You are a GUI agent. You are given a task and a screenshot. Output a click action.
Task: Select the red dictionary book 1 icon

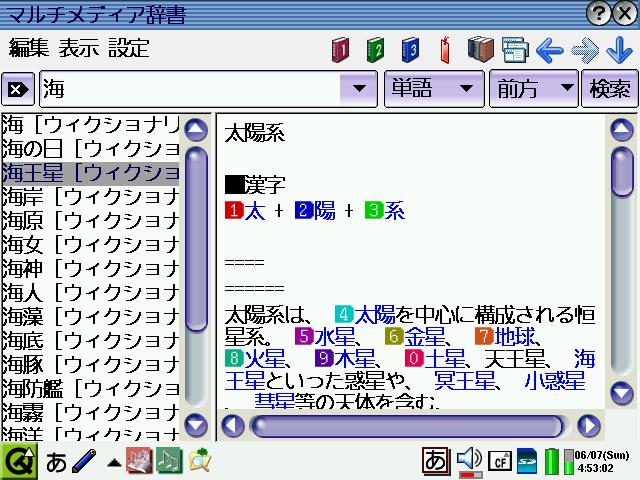click(x=340, y=50)
